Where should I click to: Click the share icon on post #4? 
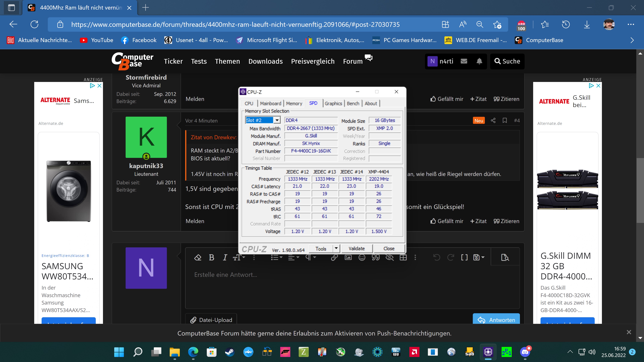tap(493, 120)
